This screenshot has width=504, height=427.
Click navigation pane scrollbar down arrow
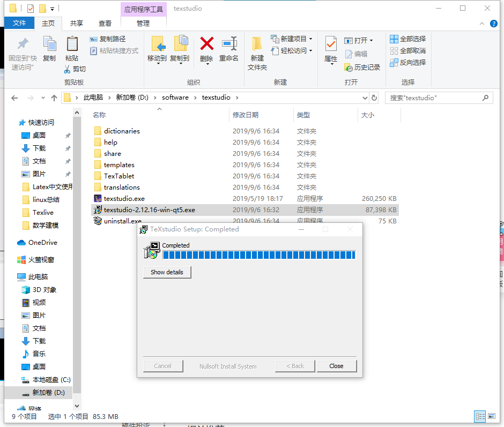click(77, 406)
